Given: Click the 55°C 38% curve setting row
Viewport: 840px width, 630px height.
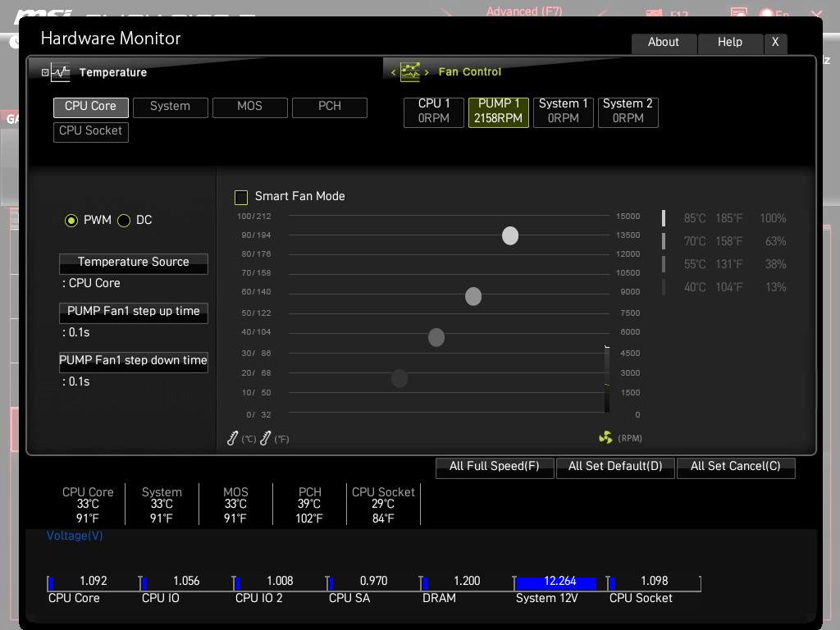Looking at the screenshot, I should (725, 265).
